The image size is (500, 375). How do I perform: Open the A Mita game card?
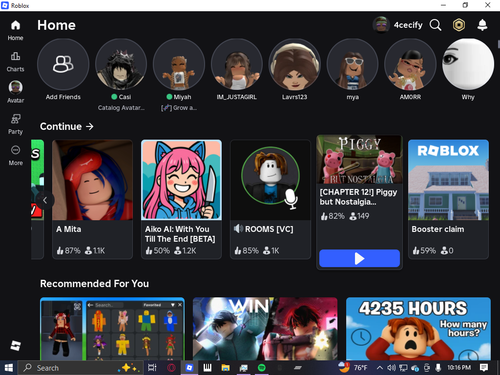click(92, 199)
